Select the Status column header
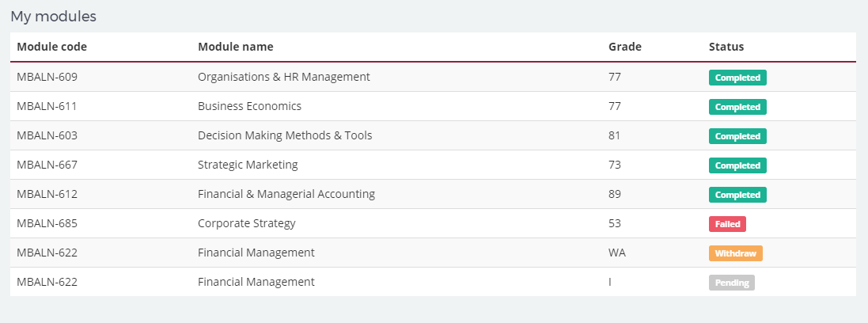Image resolution: width=868 pixels, height=323 pixels. pos(726,47)
